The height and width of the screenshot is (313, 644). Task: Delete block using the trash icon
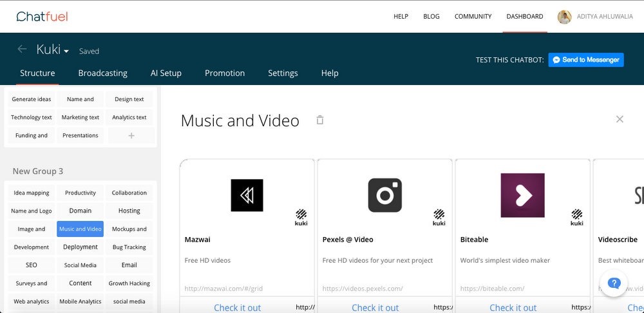click(320, 120)
